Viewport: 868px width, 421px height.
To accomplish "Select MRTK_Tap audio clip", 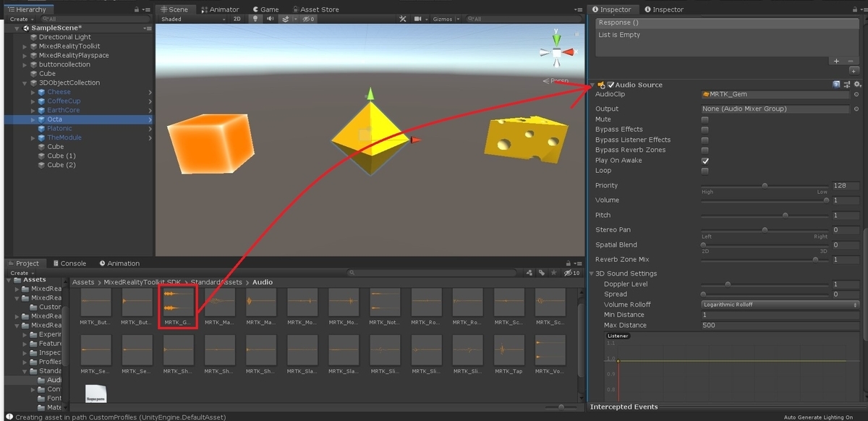I will [509, 354].
